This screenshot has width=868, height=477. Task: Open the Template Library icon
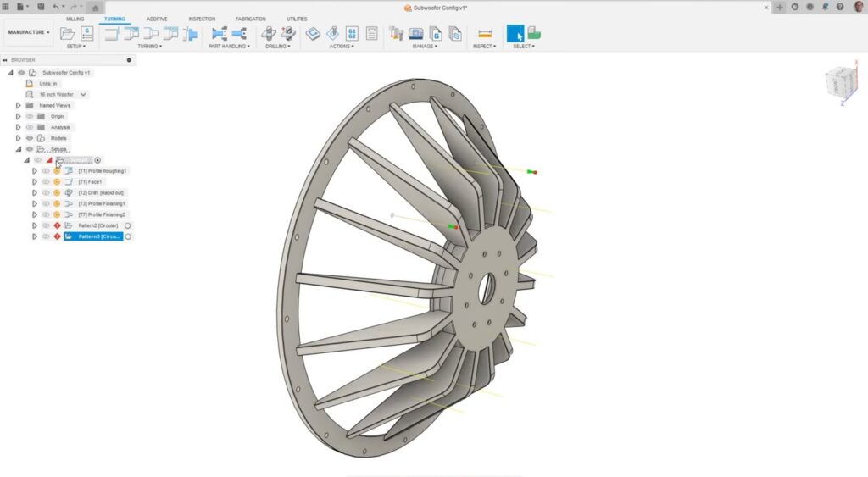pyautogui.click(x=455, y=34)
